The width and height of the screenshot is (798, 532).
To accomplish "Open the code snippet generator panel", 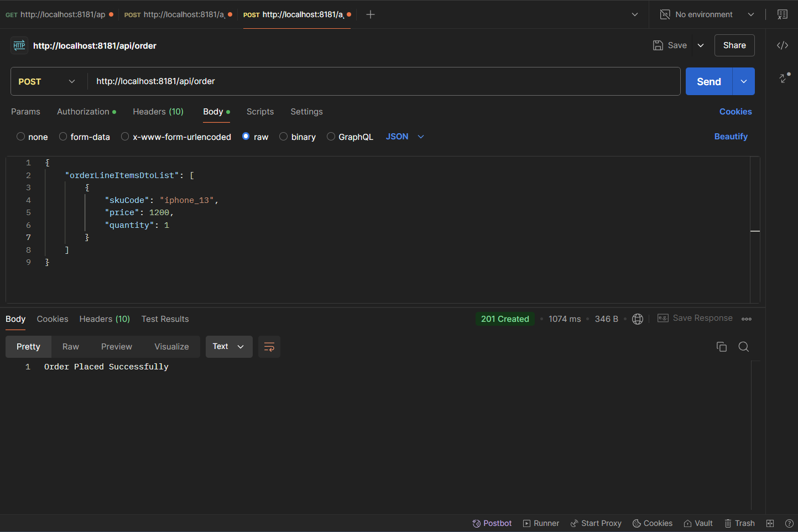I will coord(783,45).
